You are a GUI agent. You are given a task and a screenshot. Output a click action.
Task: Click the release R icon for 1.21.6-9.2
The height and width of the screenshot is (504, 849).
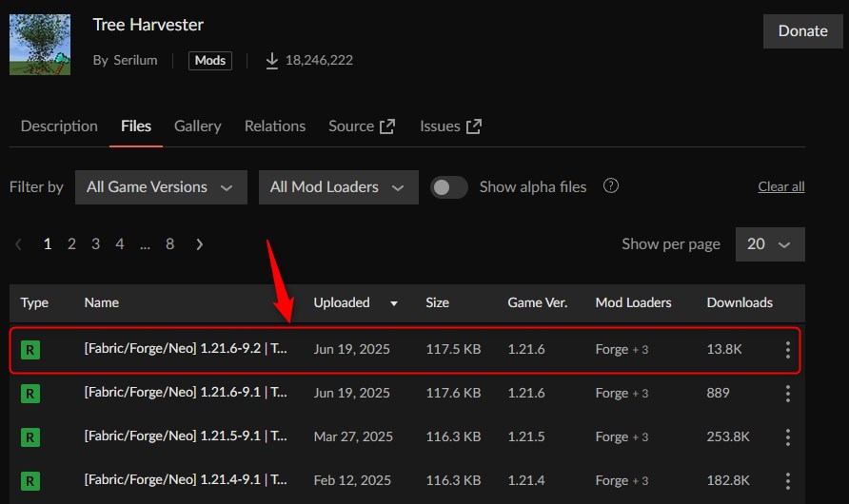(30, 350)
